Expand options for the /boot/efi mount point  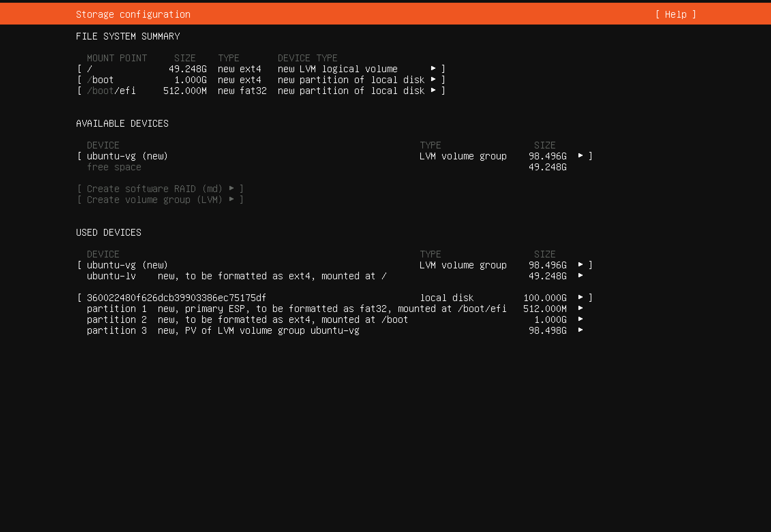coord(433,90)
